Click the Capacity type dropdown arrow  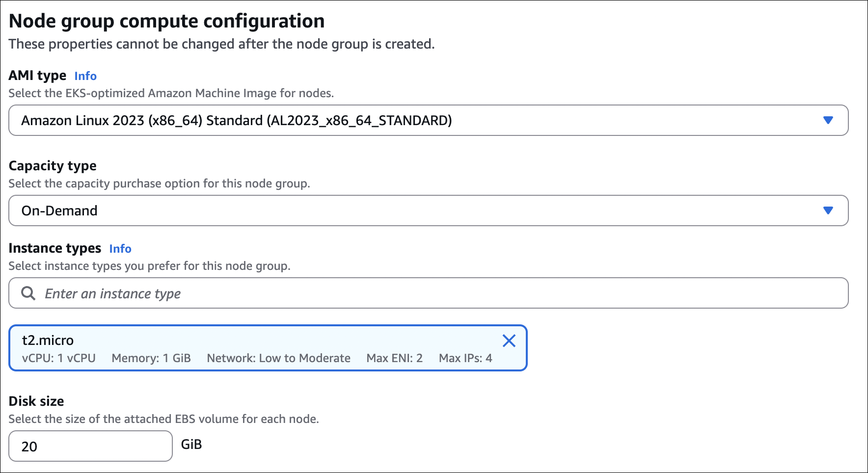click(x=828, y=210)
